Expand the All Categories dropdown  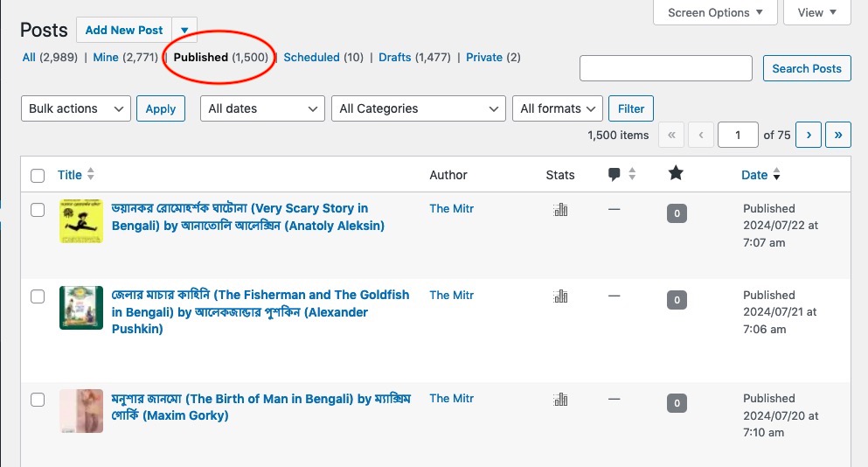(x=418, y=108)
